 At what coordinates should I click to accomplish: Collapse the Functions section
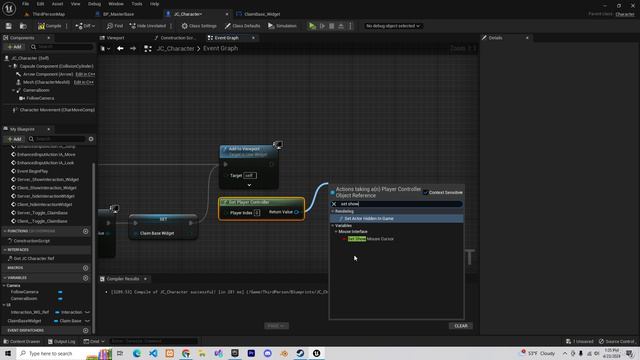click(x=5, y=231)
